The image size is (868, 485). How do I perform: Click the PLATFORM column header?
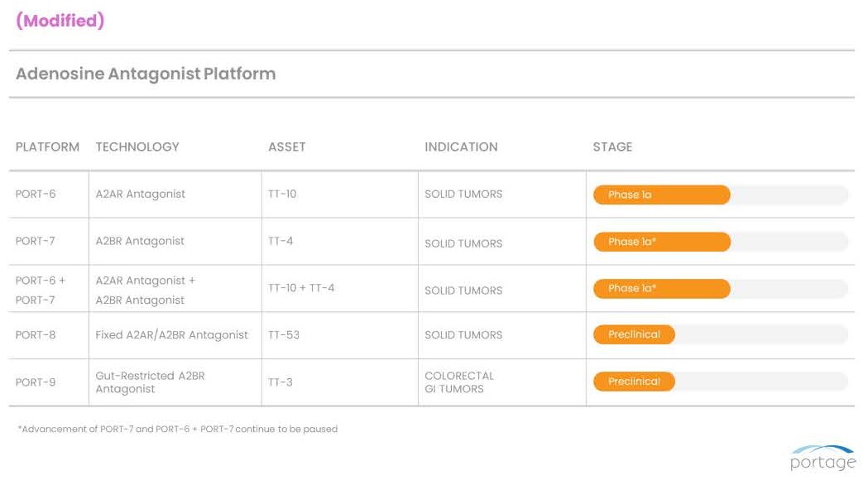[x=47, y=147]
